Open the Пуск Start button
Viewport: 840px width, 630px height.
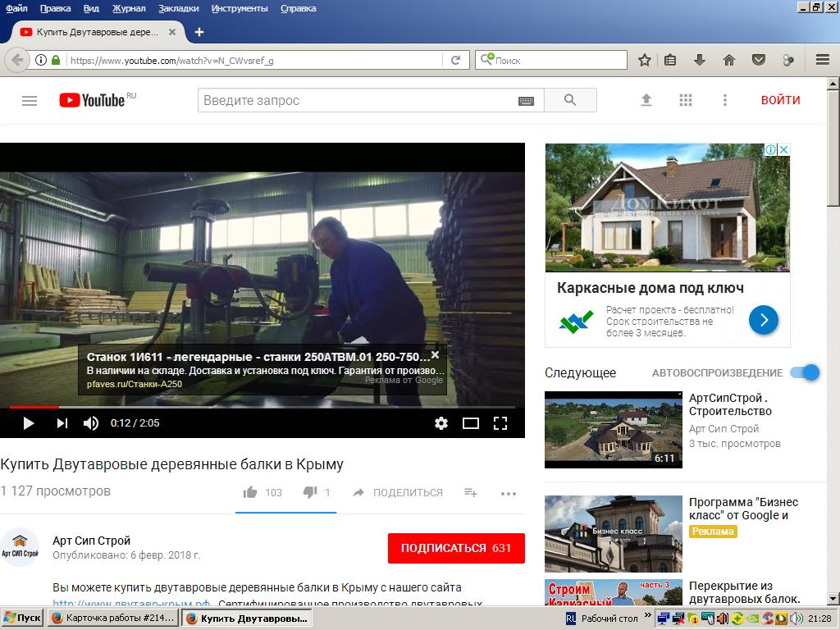pos(22,619)
